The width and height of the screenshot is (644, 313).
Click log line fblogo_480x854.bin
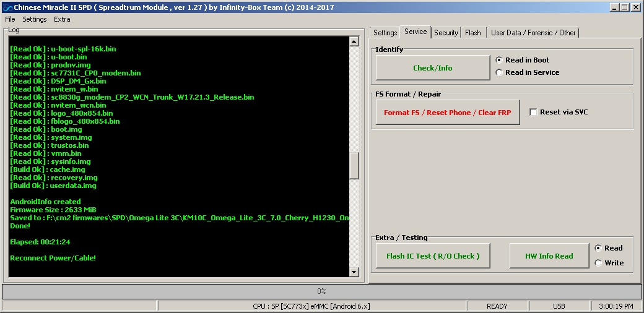pyautogui.click(x=65, y=121)
